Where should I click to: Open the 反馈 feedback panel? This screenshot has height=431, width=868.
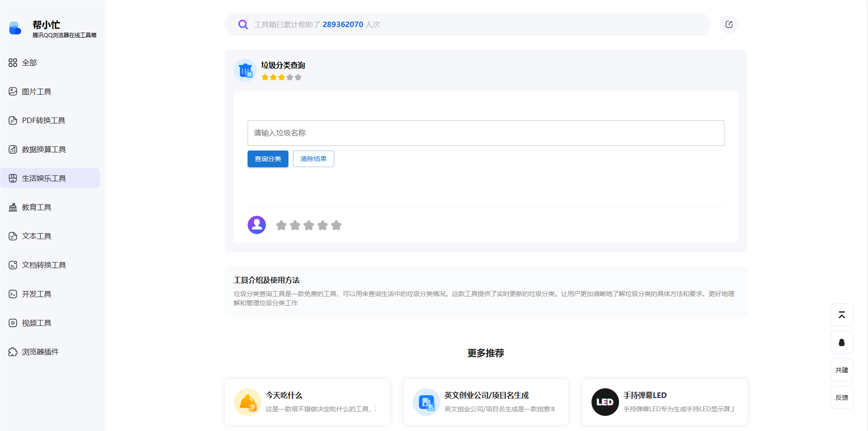(841, 397)
